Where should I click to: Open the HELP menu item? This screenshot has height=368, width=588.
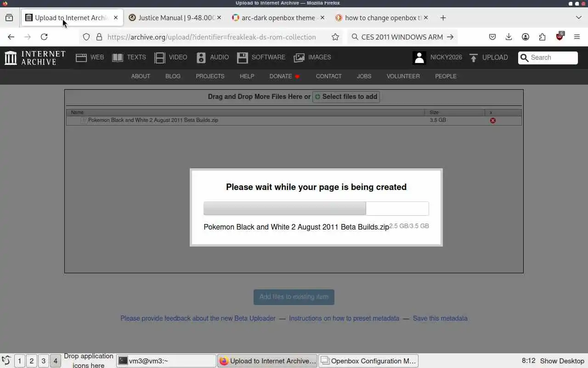coord(247,76)
